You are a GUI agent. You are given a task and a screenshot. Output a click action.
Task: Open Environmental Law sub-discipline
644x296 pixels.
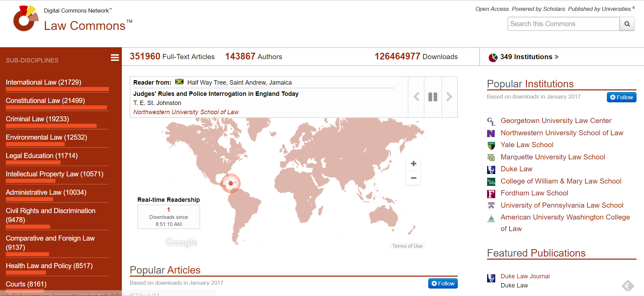point(46,137)
